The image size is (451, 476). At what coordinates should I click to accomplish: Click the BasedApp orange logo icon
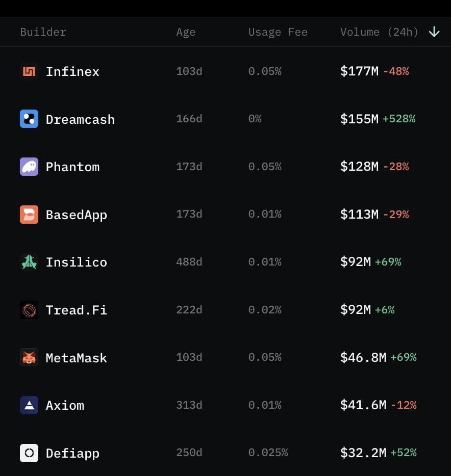coord(29,215)
